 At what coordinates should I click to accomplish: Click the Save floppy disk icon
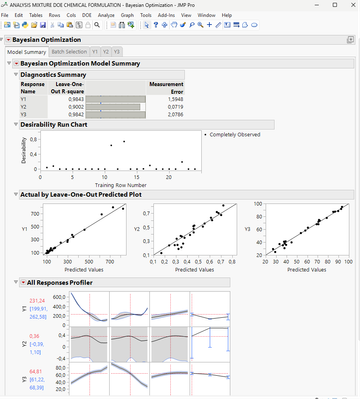(x=43, y=25)
